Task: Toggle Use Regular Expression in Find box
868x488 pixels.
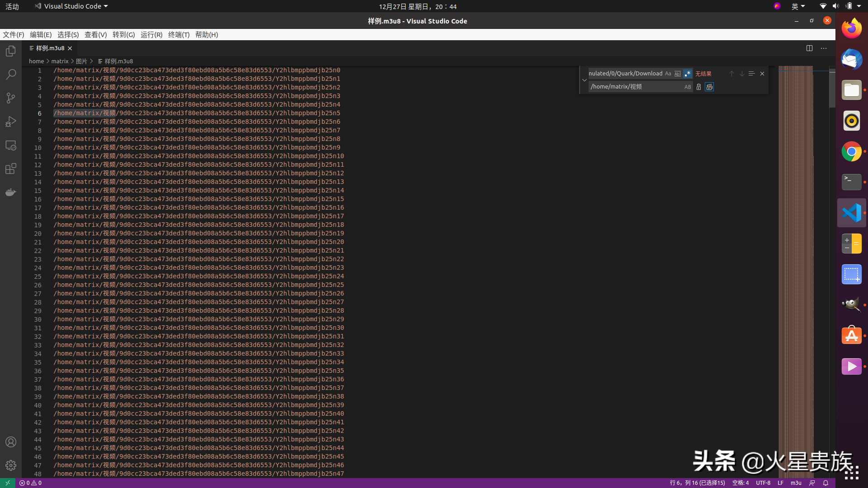Action: 687,74
